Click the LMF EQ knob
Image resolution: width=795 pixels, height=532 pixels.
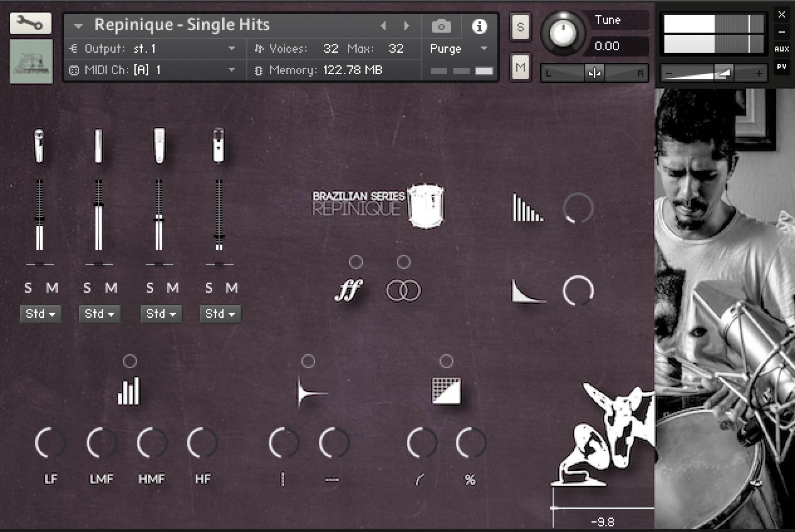(x=102, y=443)
